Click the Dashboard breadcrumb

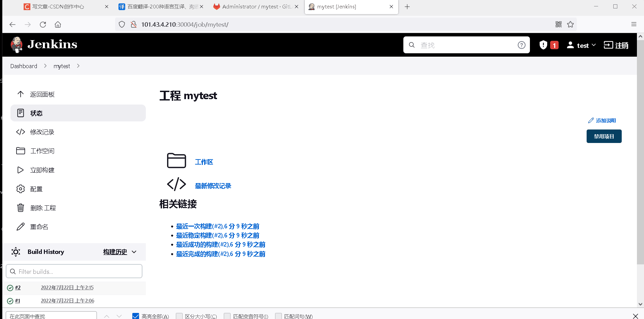[x=24, y=66]
